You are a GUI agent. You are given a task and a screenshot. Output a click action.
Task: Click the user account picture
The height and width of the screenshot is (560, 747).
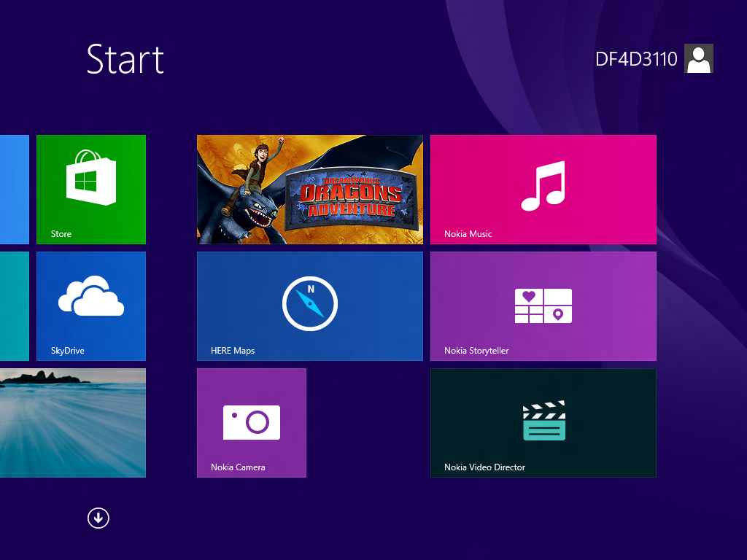point(698,58)
